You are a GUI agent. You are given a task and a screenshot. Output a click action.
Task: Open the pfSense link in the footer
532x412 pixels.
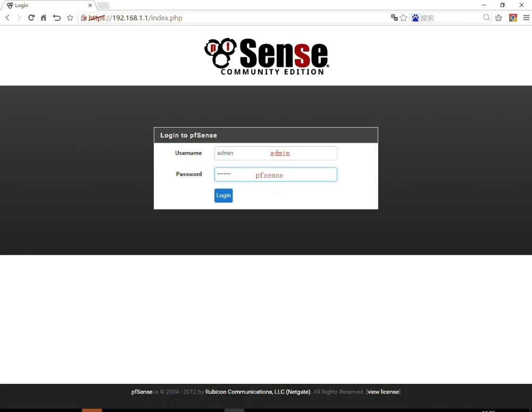click(x=142, y=392)
